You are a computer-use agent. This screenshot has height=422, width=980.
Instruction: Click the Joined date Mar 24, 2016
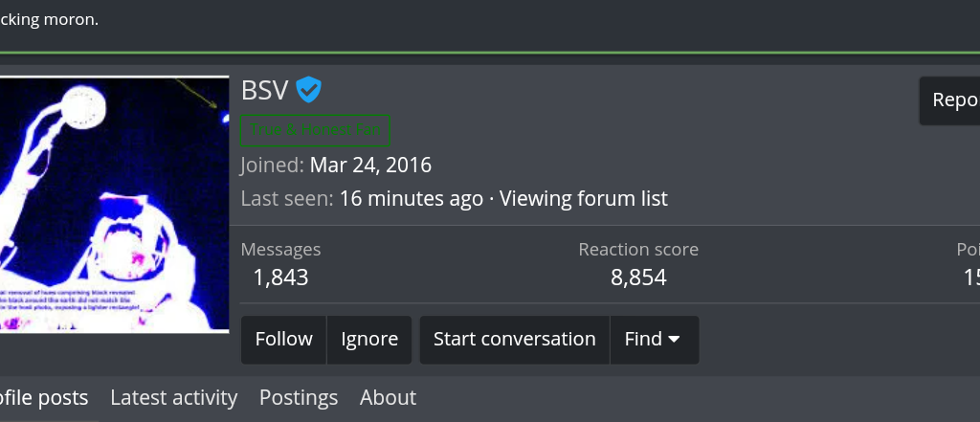[370, 166]
